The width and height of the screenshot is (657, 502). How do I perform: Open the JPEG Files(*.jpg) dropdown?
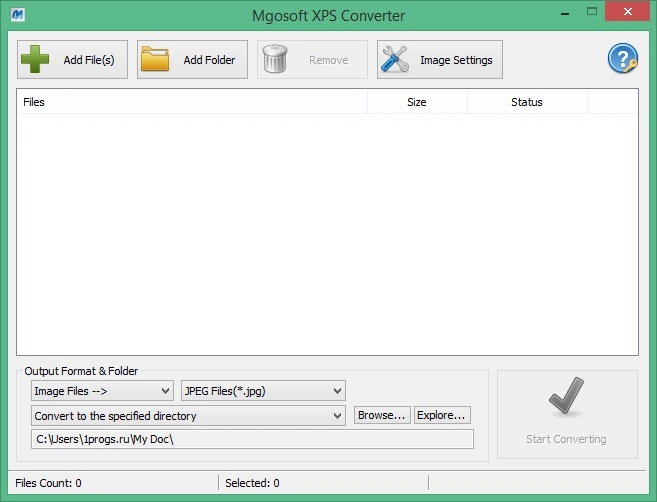coord(263,391)
